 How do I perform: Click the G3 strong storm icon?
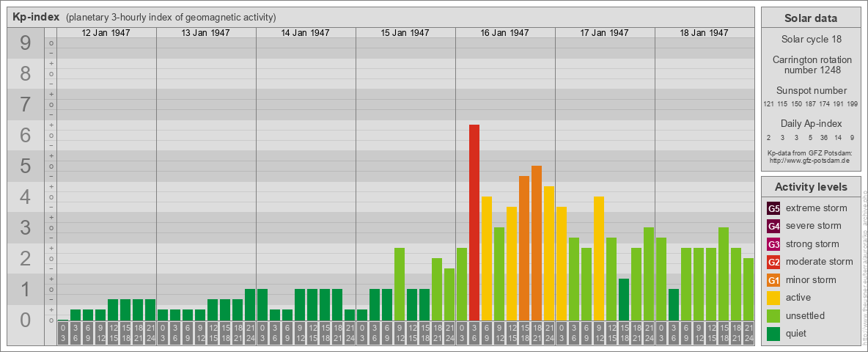point(773,244)
